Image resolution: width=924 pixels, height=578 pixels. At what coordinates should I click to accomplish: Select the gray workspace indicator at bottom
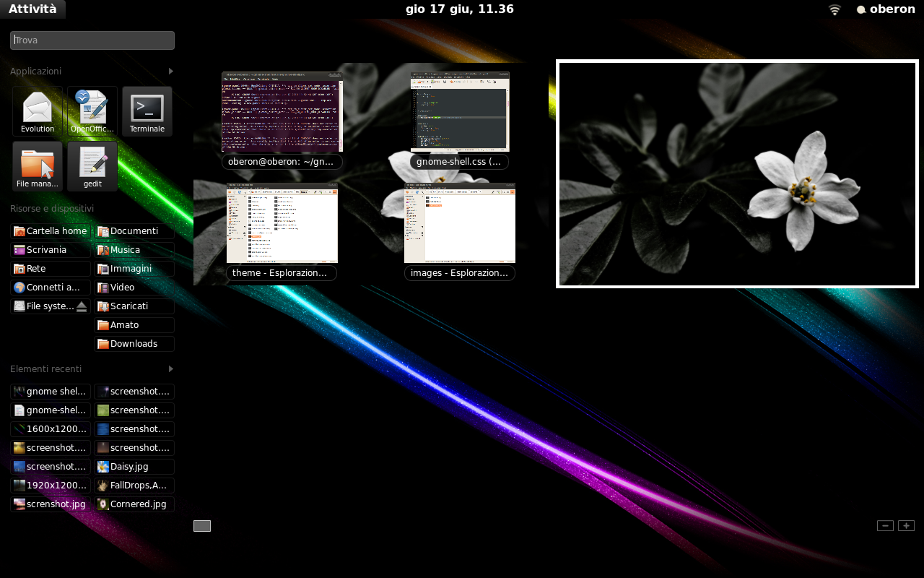pos(202,526)
